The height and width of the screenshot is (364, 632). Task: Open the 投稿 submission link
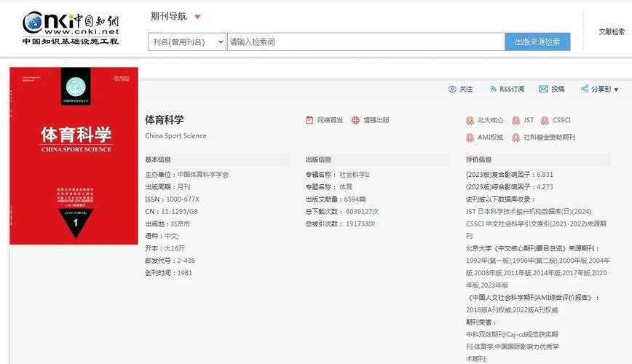pyautogui.click(x=558, y=89)
